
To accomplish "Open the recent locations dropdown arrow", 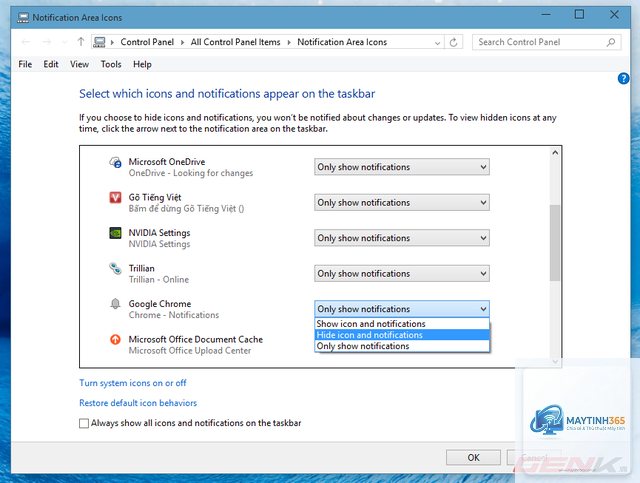I will (x=64, y=42).
